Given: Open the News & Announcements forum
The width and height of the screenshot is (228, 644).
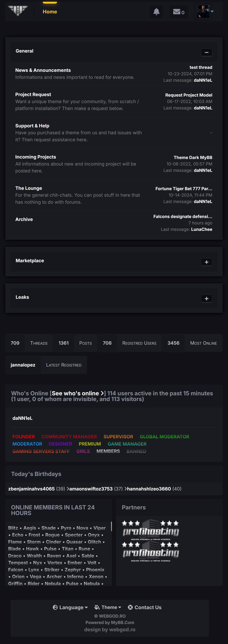Looking at the screenshot, I should (x=43, y=70).
